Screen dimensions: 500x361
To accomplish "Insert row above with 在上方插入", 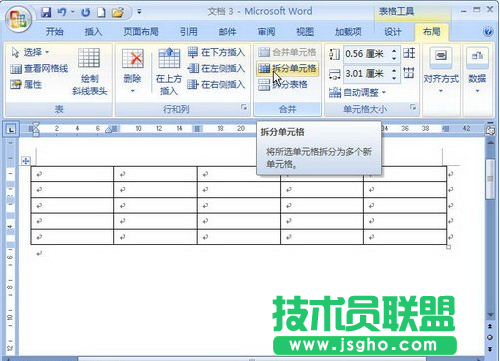I will [x=169, y=72].
